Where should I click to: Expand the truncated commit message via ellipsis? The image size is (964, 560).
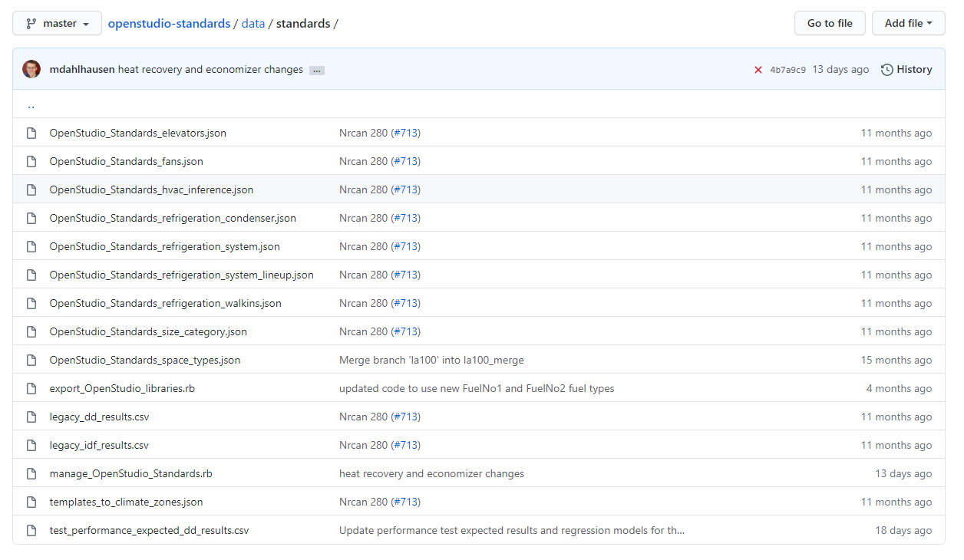click(316, 70)
